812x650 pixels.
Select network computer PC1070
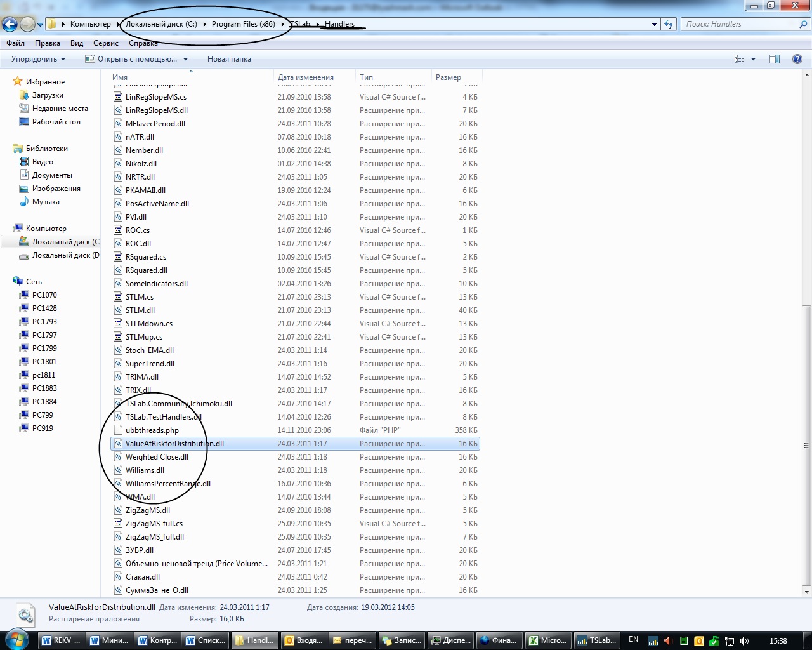coord(44,295)
